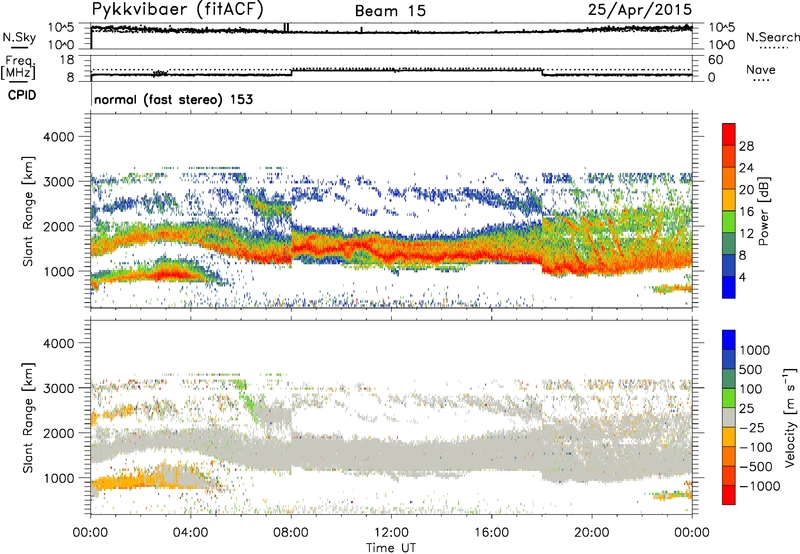Select the "12" power colorbar value
Screen dimensions: 800x554
746,234
